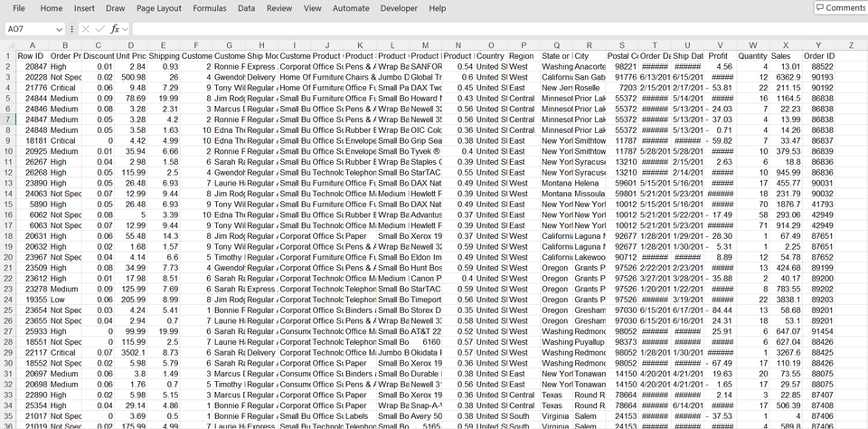Select row 1 header
Viewport: 868px width, 429px height.
(8, 56)
